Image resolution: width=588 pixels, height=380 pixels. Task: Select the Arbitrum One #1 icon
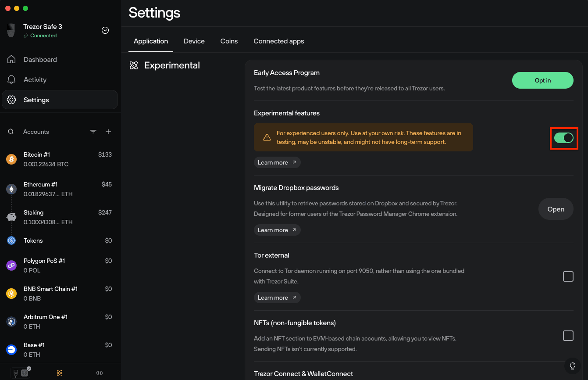point(11,322)
